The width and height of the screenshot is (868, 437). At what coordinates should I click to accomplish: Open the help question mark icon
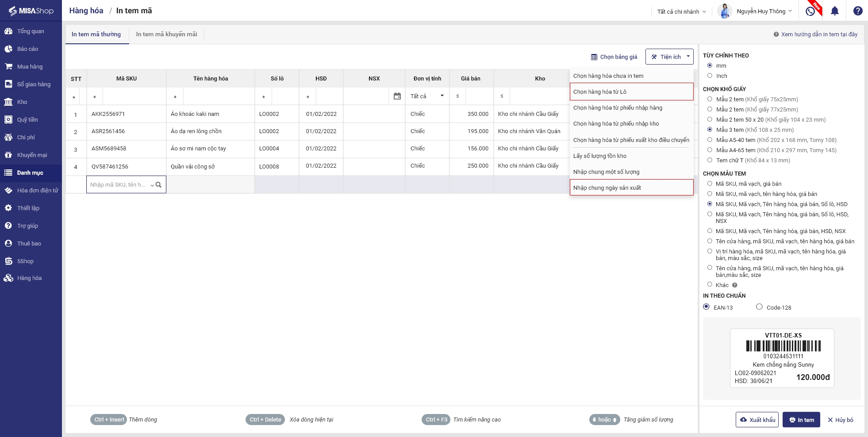tap(857, 11)
